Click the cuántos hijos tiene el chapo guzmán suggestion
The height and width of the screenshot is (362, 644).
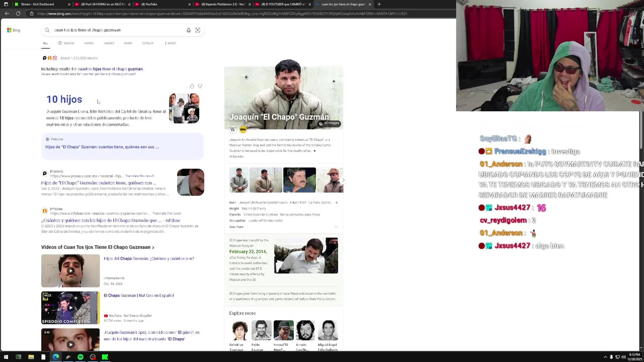pos(110,69)
